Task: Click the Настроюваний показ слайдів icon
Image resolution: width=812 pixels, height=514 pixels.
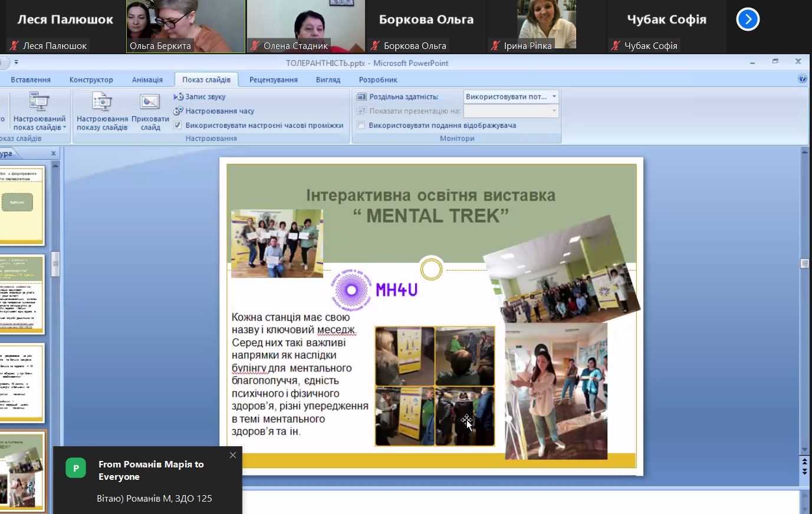Action: [x=40, y=103]
